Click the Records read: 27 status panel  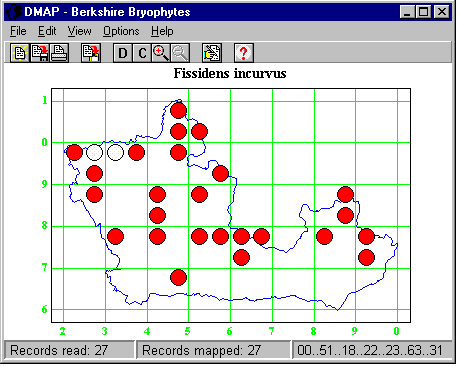point(69,350)
